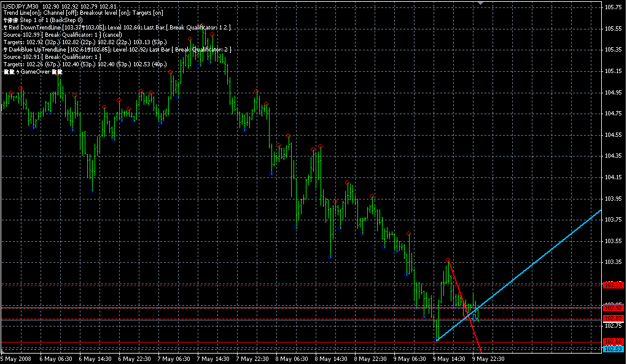Image resolution: width=627 pixels, height=364 pixels.
Task: Select the blue circle at the uptrend line's origin
Action: click(x=437, y=339)
